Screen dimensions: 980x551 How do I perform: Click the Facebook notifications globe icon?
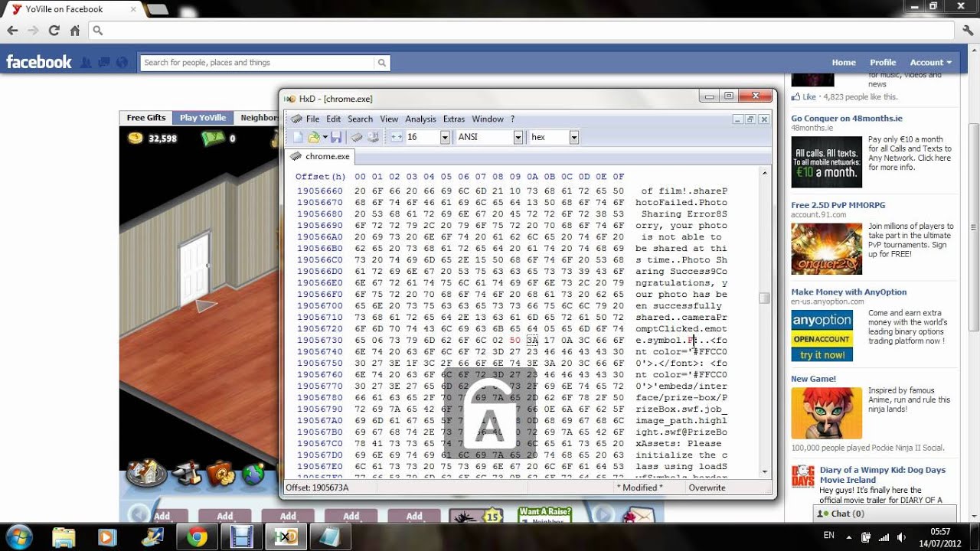pos(121,63)
